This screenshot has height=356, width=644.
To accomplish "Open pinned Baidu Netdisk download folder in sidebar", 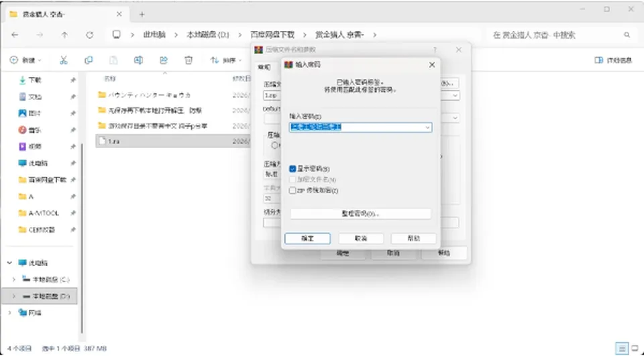I will [42, 180].
